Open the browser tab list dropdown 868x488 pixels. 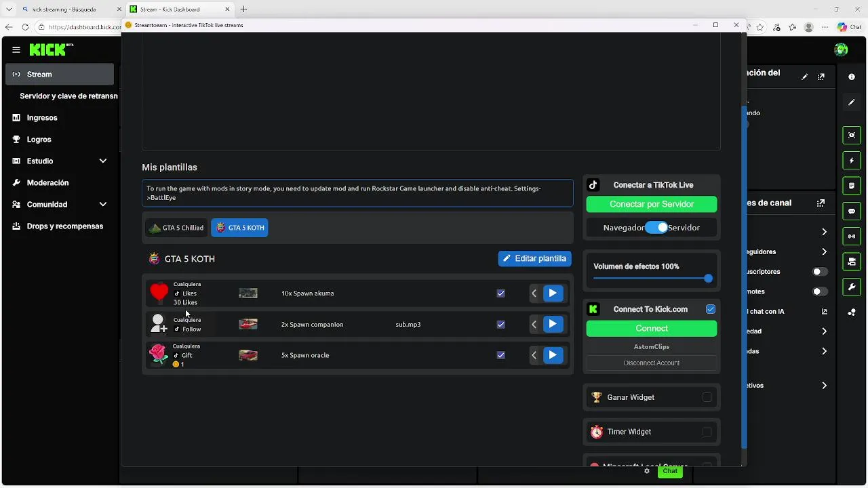pyautogui.click(x=9, y=9)
